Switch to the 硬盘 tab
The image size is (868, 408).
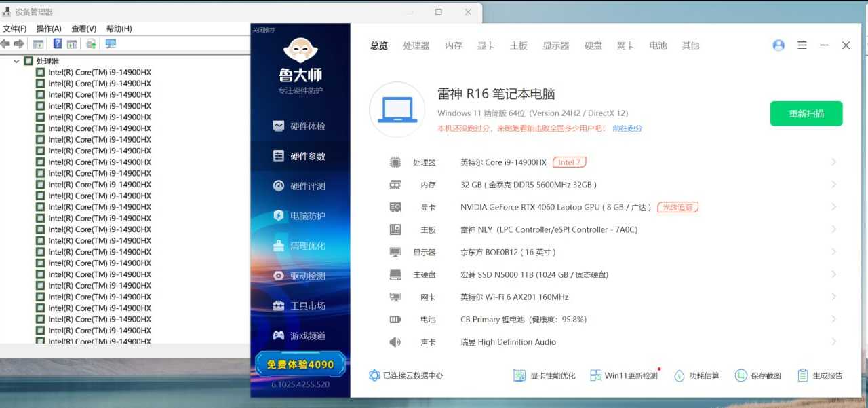(593, 45)
